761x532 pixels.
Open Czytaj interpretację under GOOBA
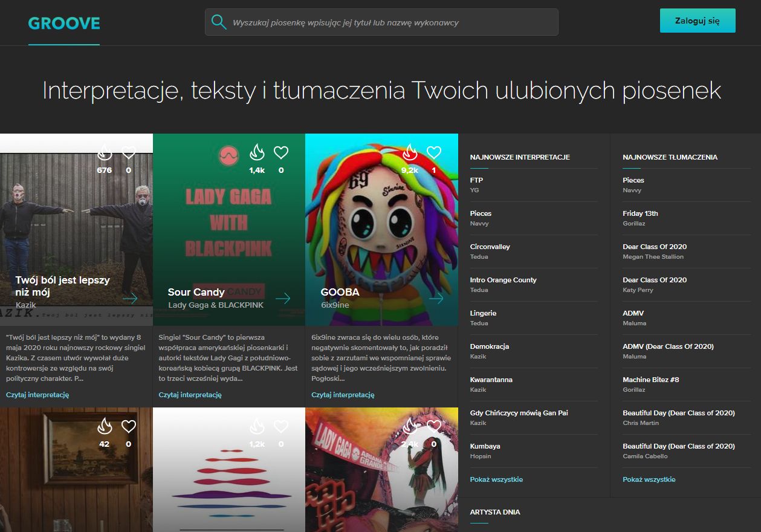point(343,395)
